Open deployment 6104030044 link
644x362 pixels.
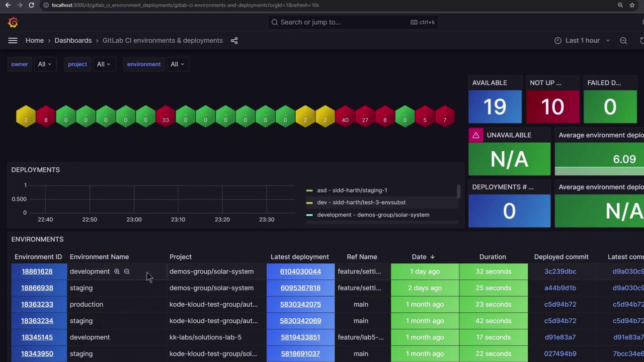(x=300, y=271)
